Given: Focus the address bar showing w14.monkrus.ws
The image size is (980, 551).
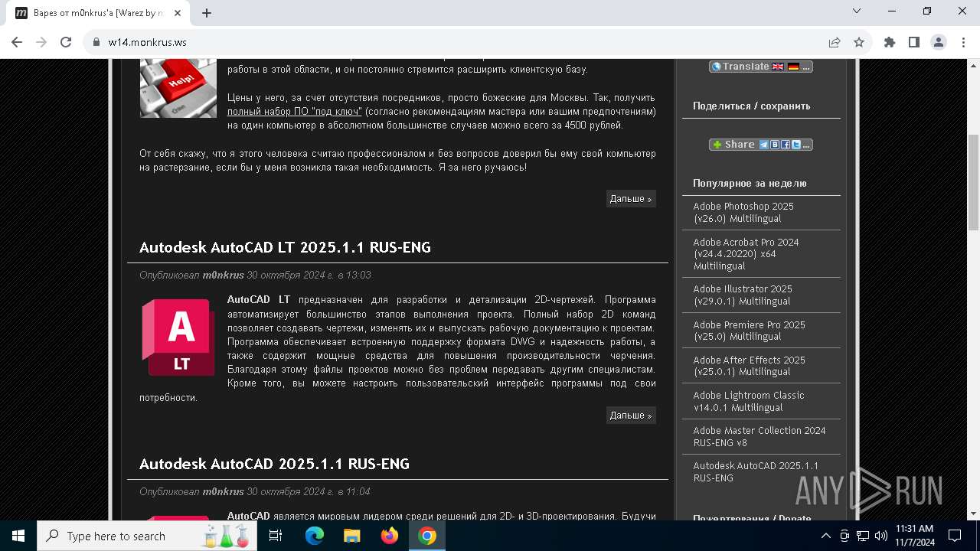Looking at the screenshot, I should pyautogui.click(x=459, y=42).
